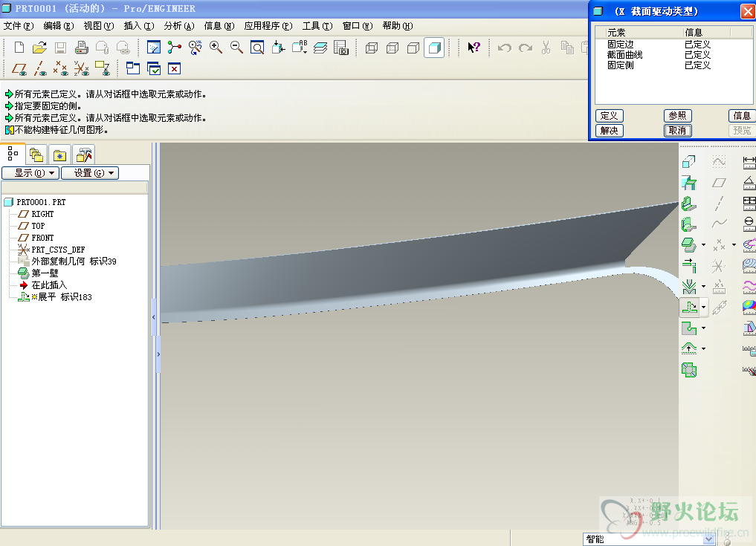
Task: Click the 取消 button
Action: [x=678, y=131]
